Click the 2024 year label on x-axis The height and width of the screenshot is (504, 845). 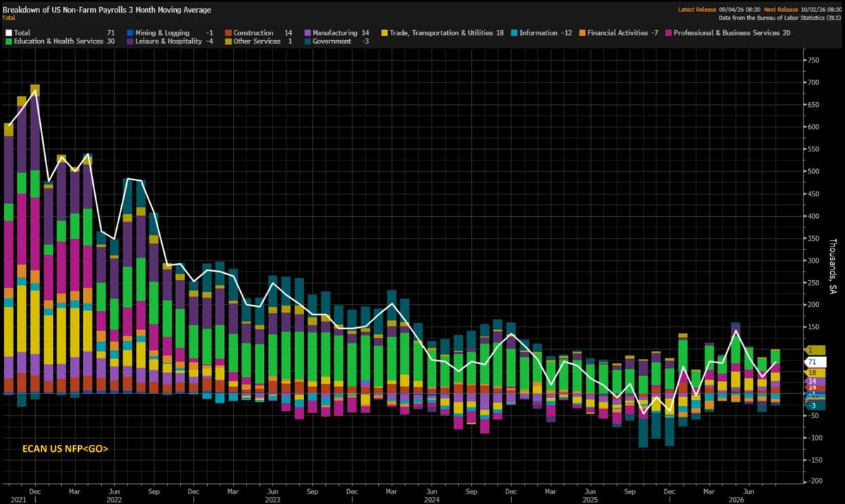[432, 498]
